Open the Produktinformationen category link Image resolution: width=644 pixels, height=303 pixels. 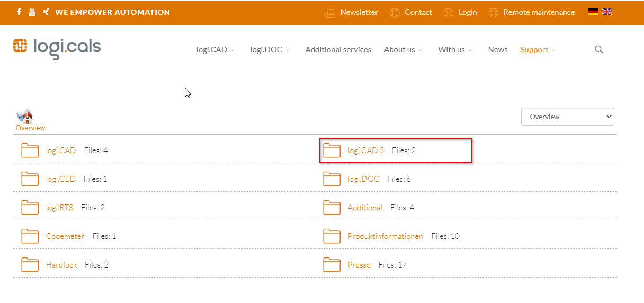[x=386, y=236]
